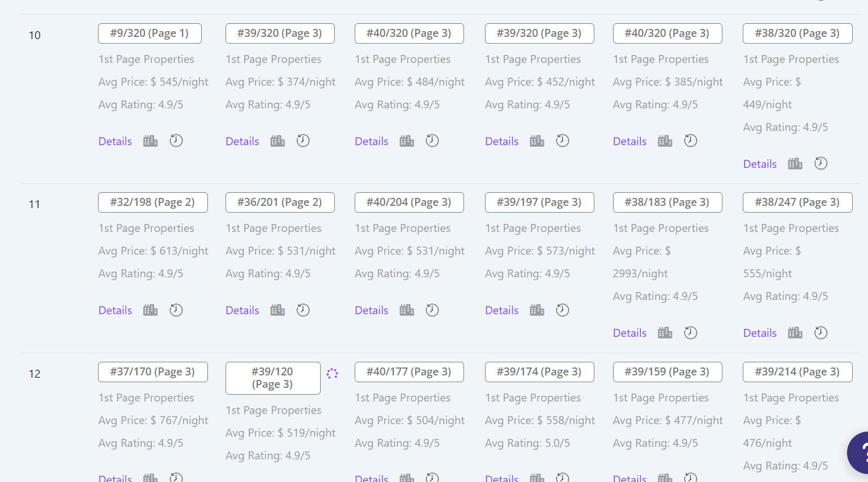Select the #39/174 (Page 3) rank badge
Screen dimensions: 868x482
point(539,371)
